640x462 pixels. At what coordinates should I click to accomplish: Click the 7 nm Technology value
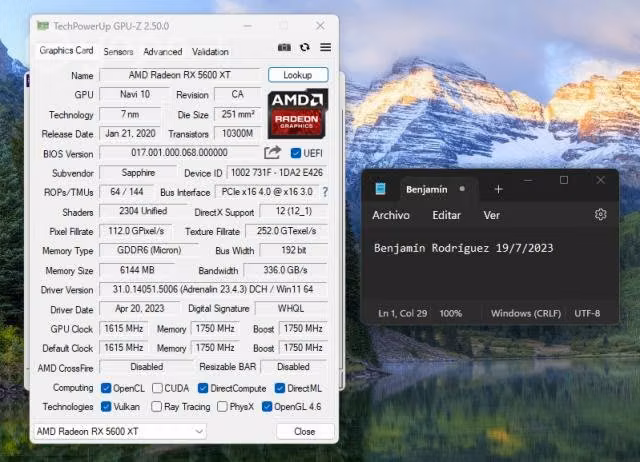click(x=130, y=114)
